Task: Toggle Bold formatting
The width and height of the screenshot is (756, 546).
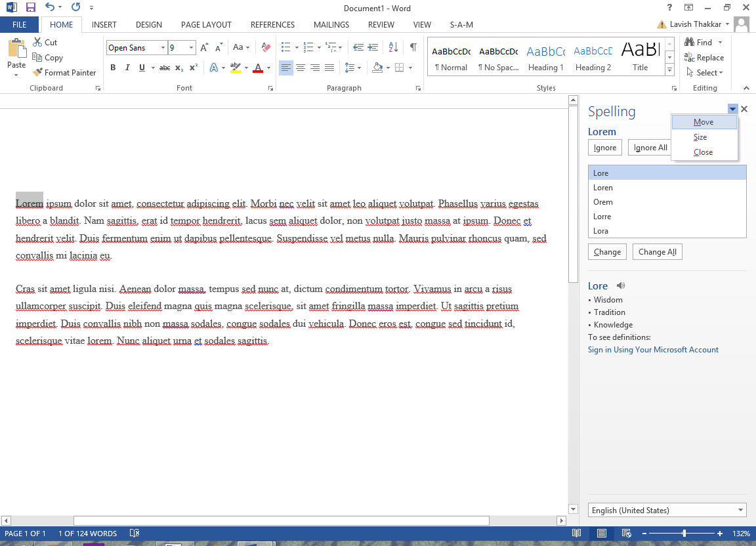Action: pos(113,68)
